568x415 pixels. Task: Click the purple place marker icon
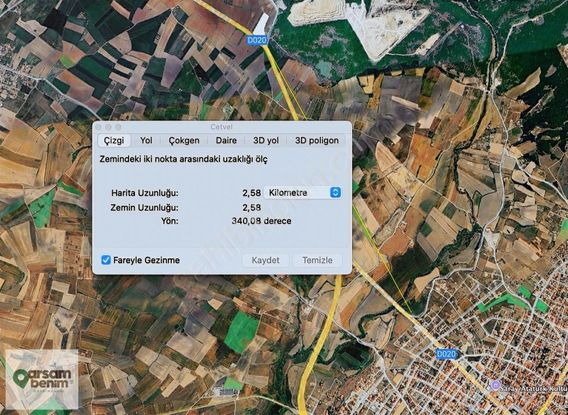tap(496, 385)
